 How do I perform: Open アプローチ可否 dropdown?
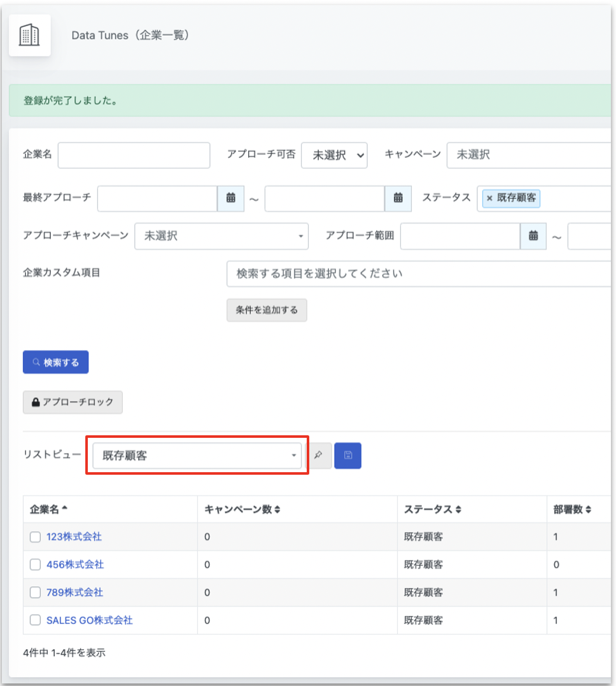click(x=334, y=155)
